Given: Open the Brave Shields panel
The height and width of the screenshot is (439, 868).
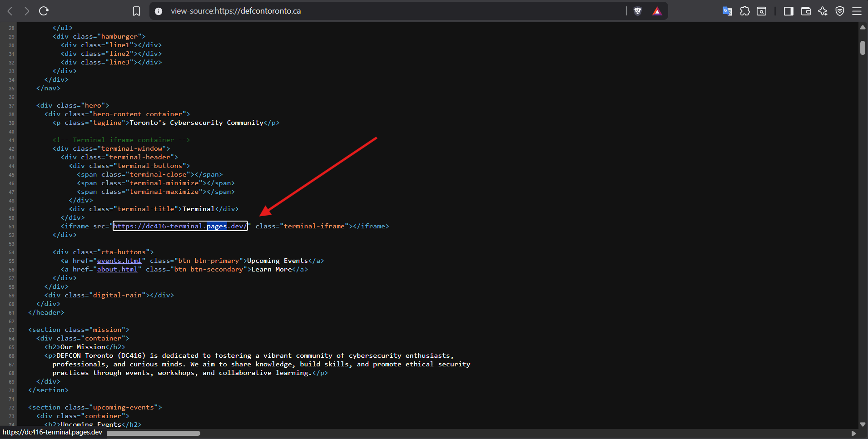Looking at the screenshot, I should click(638, 11).
